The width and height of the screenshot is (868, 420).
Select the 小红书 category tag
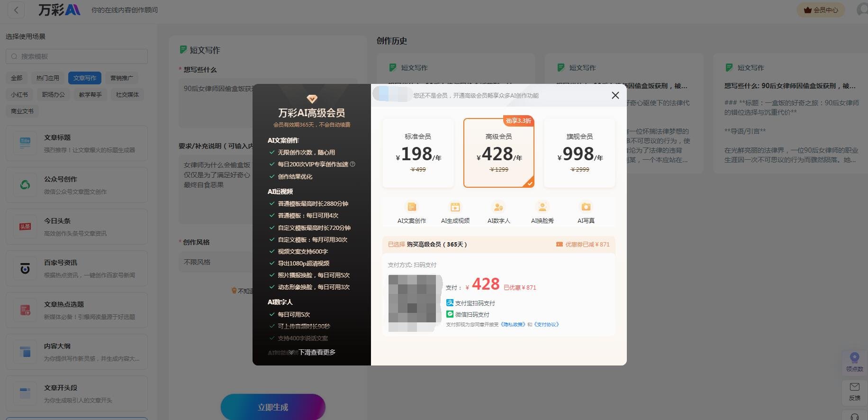pos(19,95)
